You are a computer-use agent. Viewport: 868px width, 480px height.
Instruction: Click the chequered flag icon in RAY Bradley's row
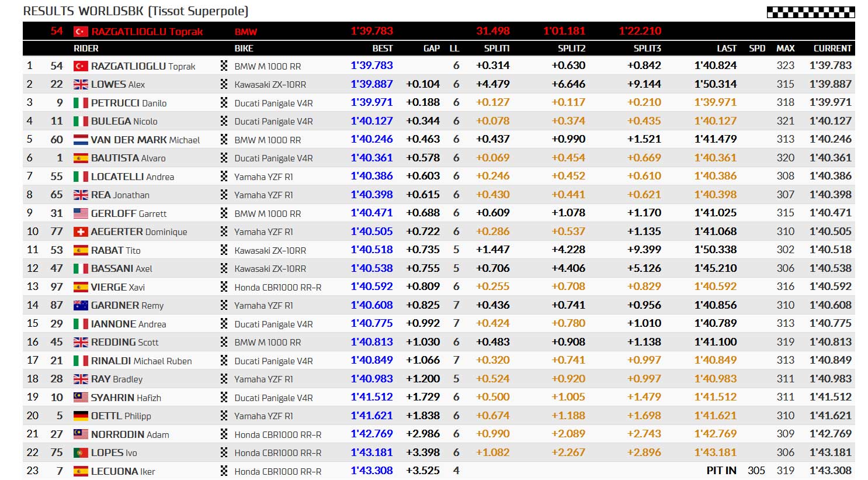tap(224, 379)
